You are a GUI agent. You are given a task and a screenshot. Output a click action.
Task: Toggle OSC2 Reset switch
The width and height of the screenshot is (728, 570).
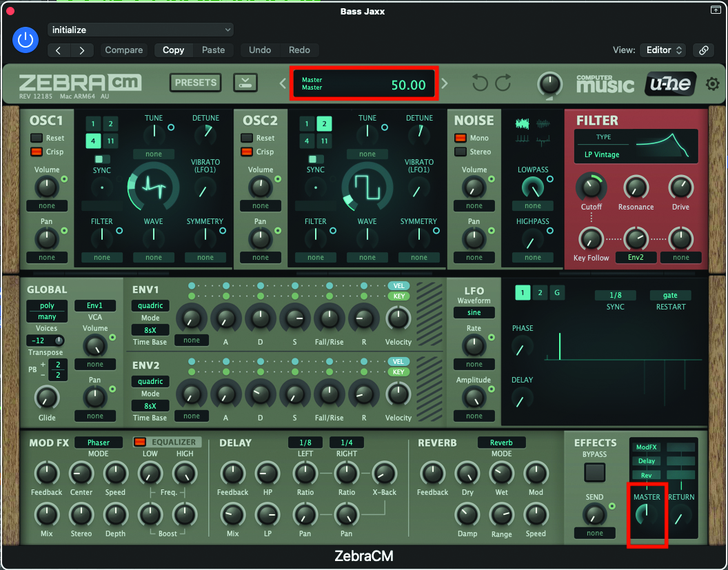pyautogui.click(x=247, y=138)
